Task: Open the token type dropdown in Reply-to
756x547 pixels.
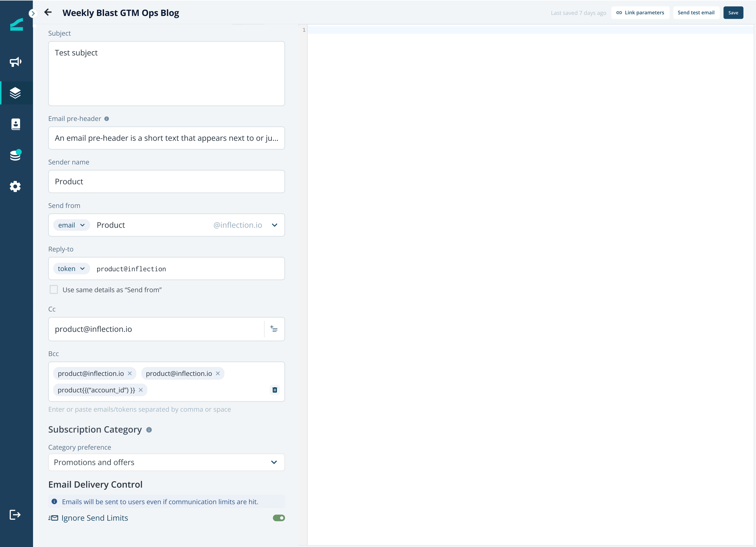Action: click(71, 269)
